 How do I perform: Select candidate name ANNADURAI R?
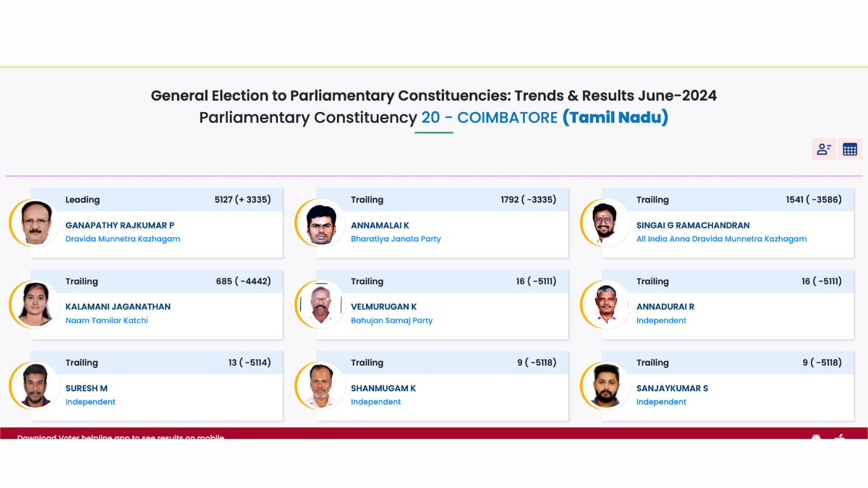[x=665, y=307]
